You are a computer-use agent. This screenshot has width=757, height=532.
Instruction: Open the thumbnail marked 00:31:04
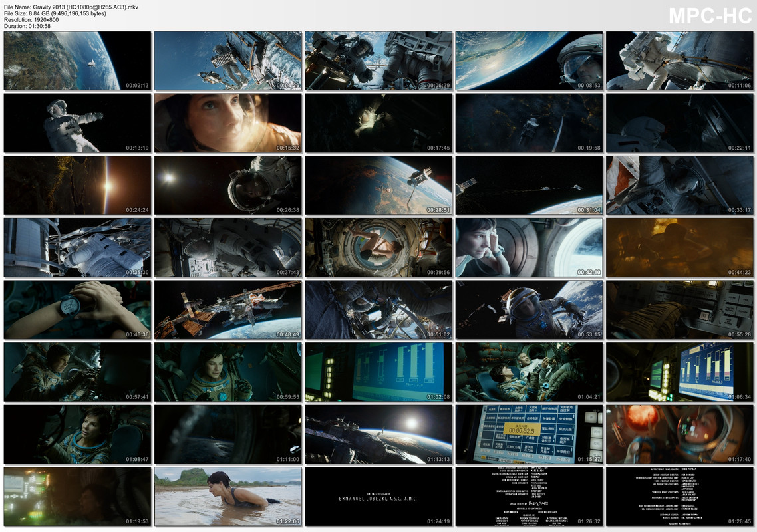529,186
